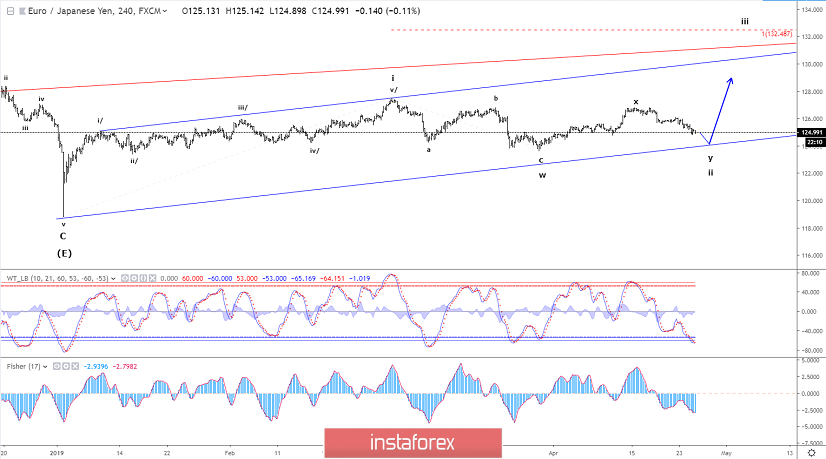Click the −5.0000 Fisher axis label
The height and width of the screenshot is (459, 826).
pyautogui.click(x=813, y=427)
